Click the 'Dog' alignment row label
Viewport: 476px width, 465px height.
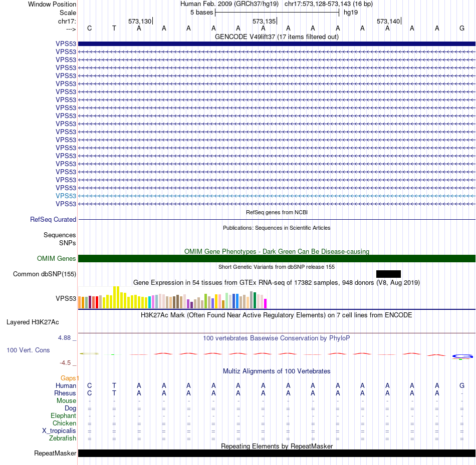(x=70, y=408)
